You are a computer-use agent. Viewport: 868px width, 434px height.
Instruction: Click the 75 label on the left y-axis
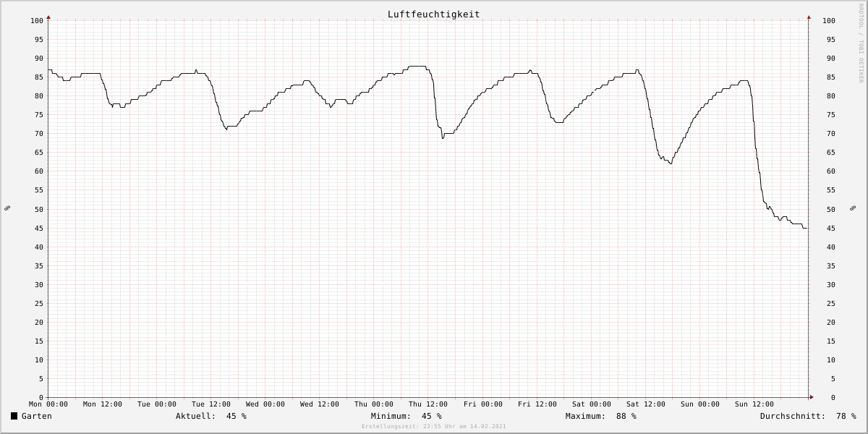click(39, 114)
